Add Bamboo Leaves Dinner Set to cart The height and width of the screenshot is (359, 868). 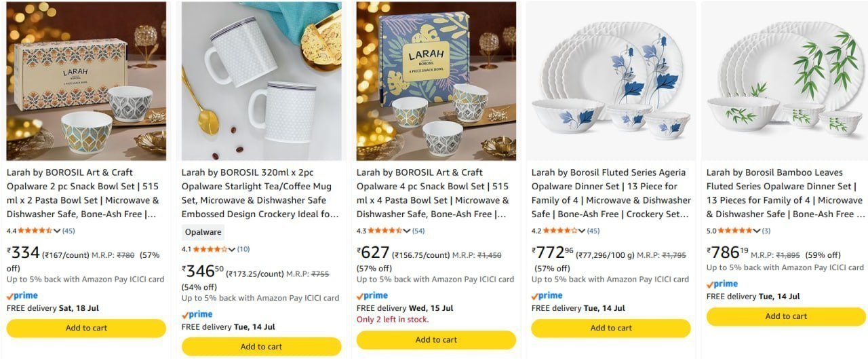[786, 316]
